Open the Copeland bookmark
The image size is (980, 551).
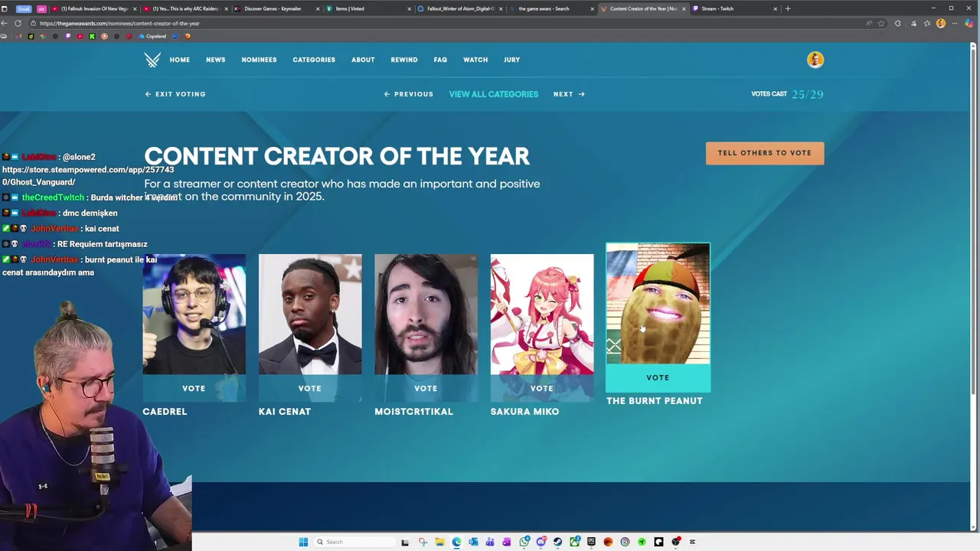click(x=152, y=36)
